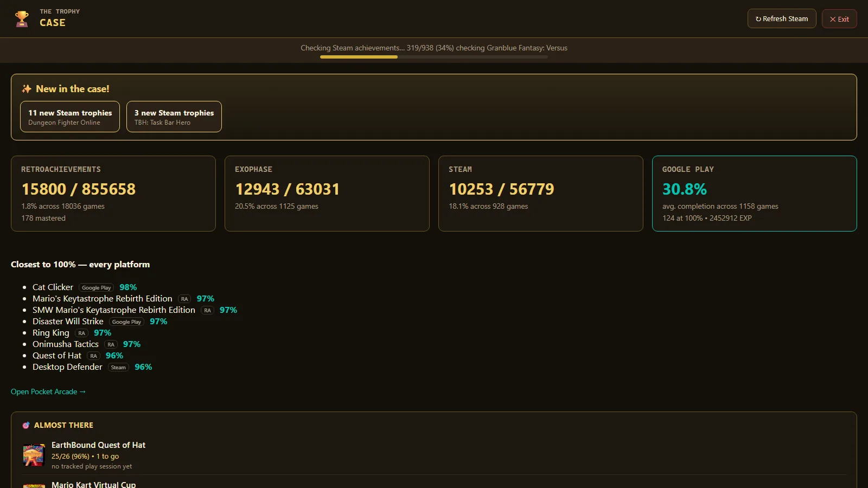Click the 178 mastered text

pos(43,218)
